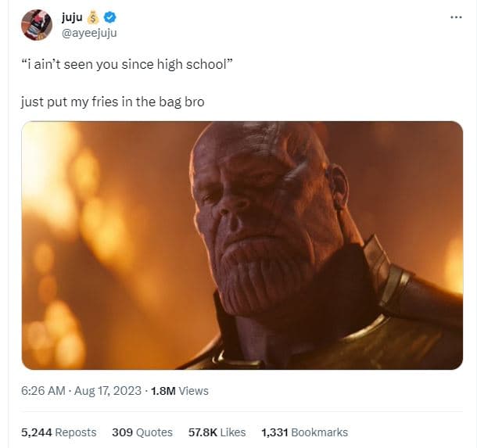Open the three-dot more options menu
Image resolution: width=477 pixels, height=448 pixels.
456,18
